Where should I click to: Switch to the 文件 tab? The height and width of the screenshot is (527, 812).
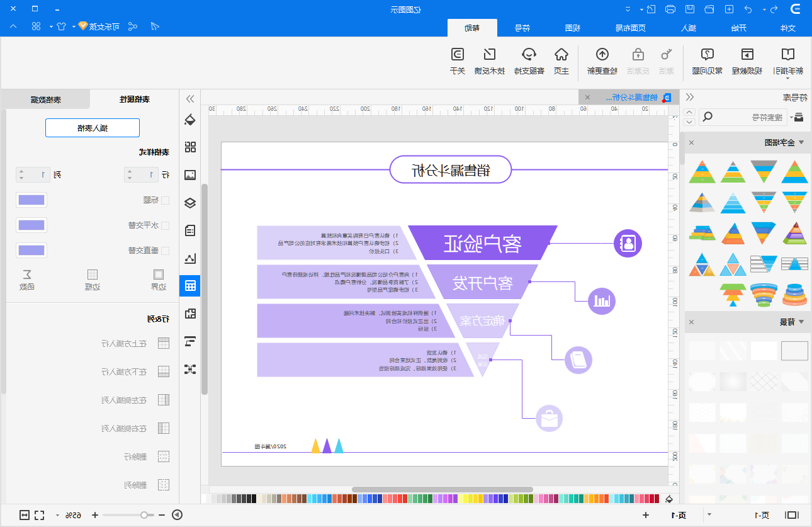(787, 28)
